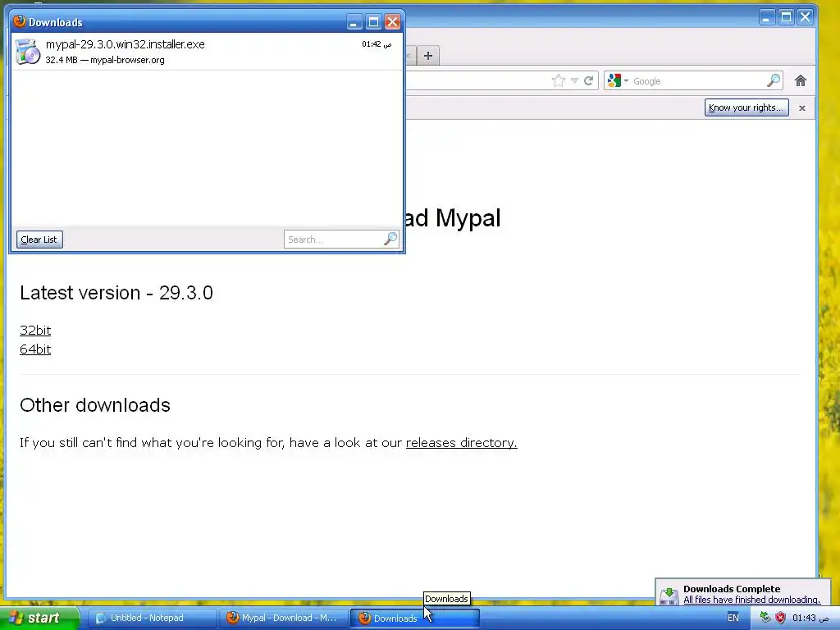
Task: Close the Downloads window
Action: coord(393,22)
